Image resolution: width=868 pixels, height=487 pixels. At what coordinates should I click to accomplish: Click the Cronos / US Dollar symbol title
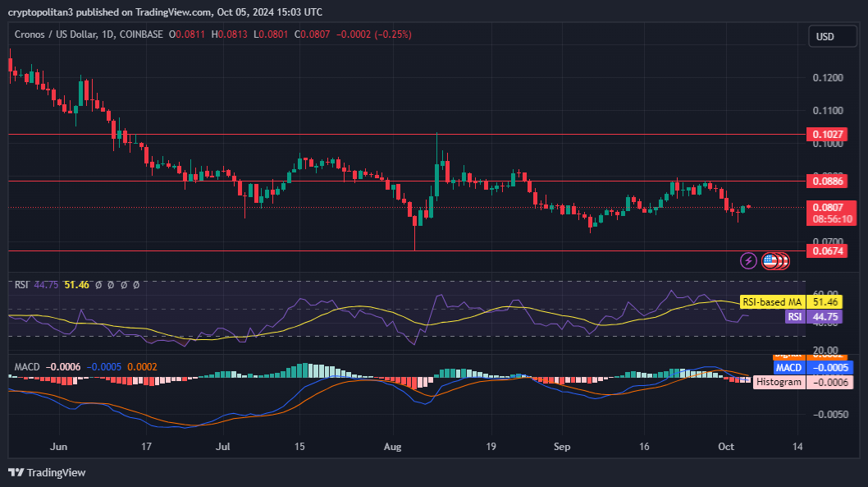tap(63, 34)
